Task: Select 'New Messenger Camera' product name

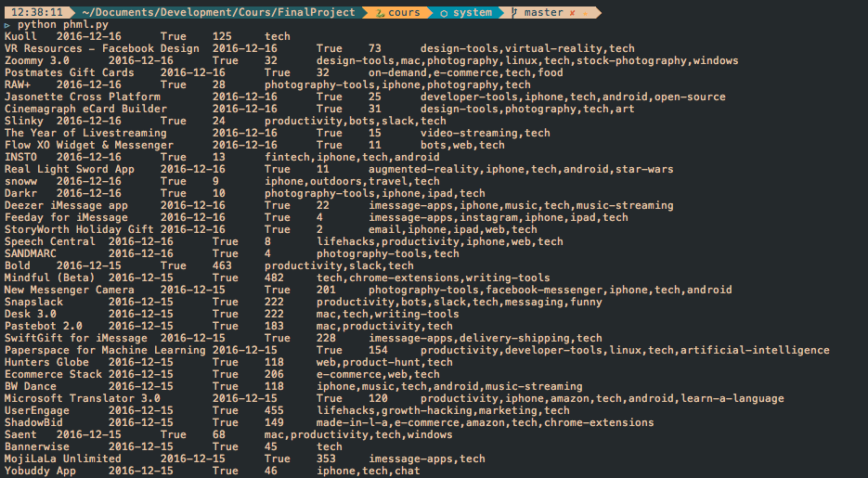Action: 70,290
